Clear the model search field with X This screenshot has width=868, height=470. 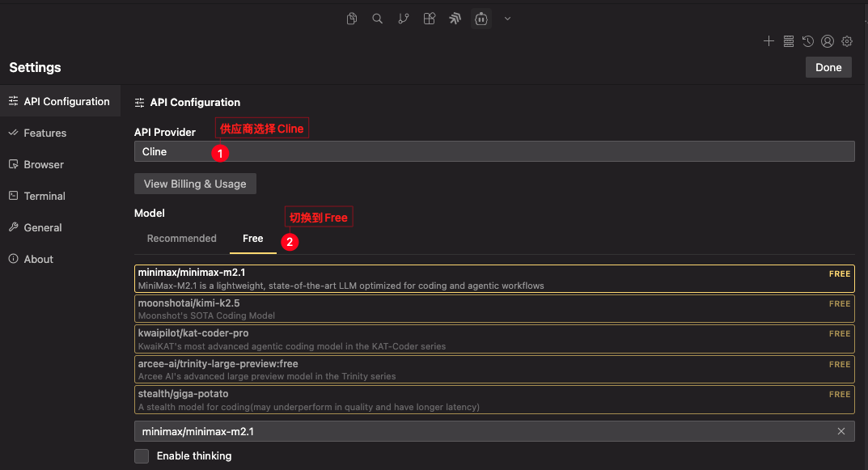pos(841,432)
